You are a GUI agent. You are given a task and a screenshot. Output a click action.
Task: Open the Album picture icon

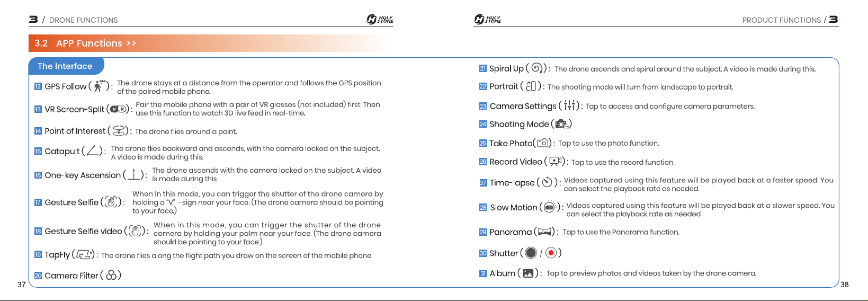pos(528,273)
